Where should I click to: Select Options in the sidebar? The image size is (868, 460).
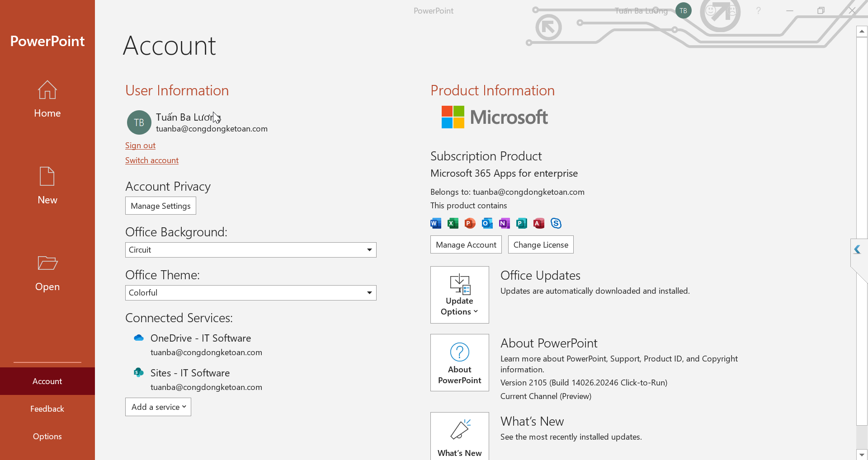(47, 437)
